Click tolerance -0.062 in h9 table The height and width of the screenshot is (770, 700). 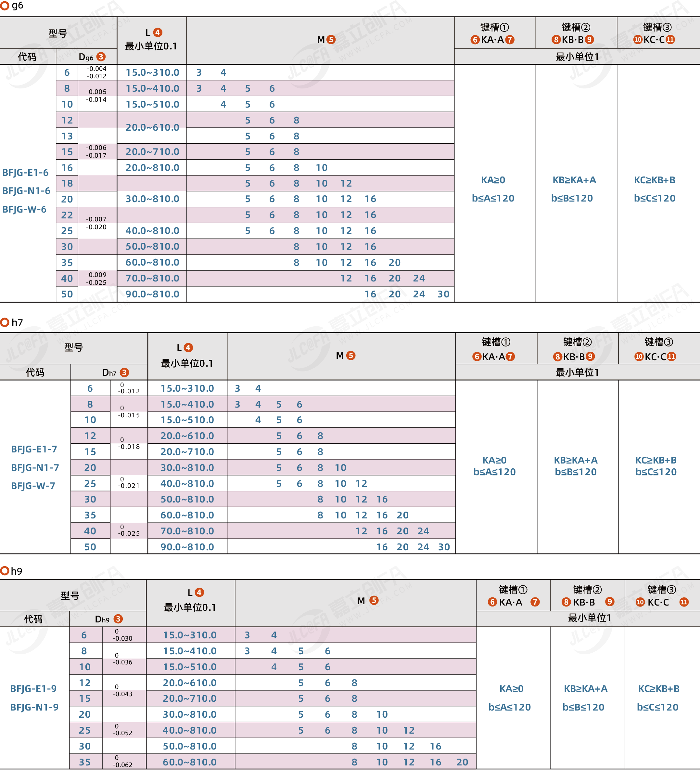122,765
